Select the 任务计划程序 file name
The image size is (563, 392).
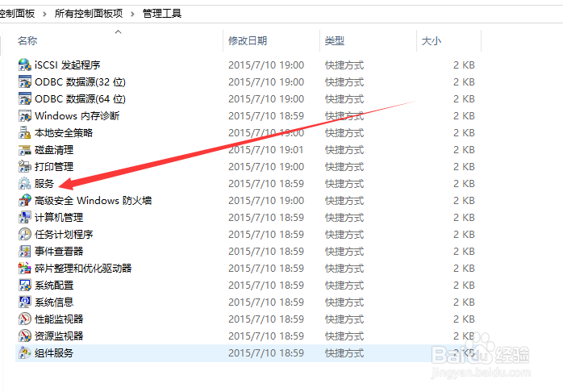64,235
